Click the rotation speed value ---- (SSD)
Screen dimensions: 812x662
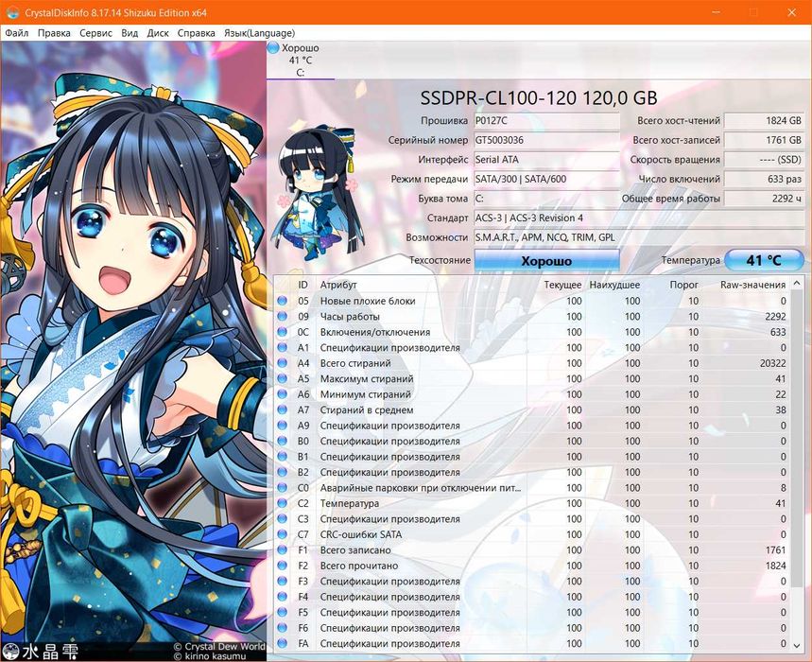(x=764, y=160)
